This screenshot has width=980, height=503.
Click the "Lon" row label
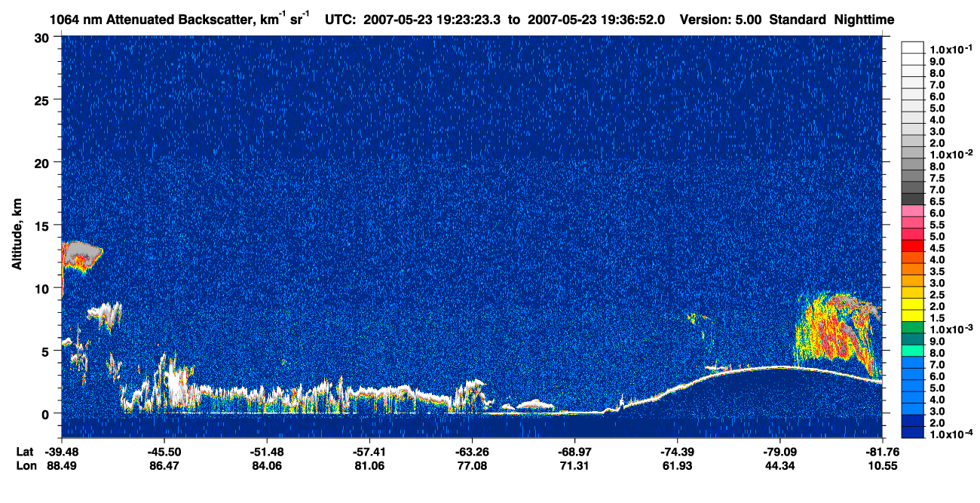point(25,465)
